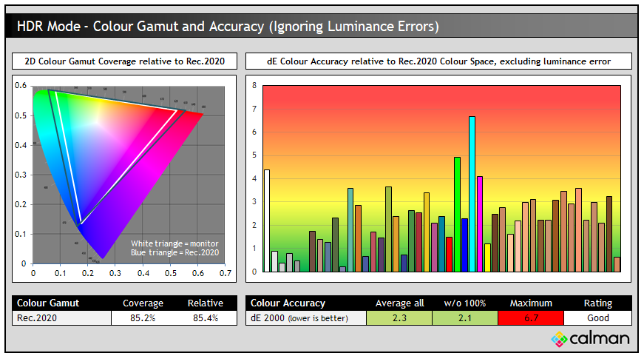Image resolution: width=644 pixels, height=353 pixels.
Task: Click the Calman logo icon
Action: [x=559, y=339]
